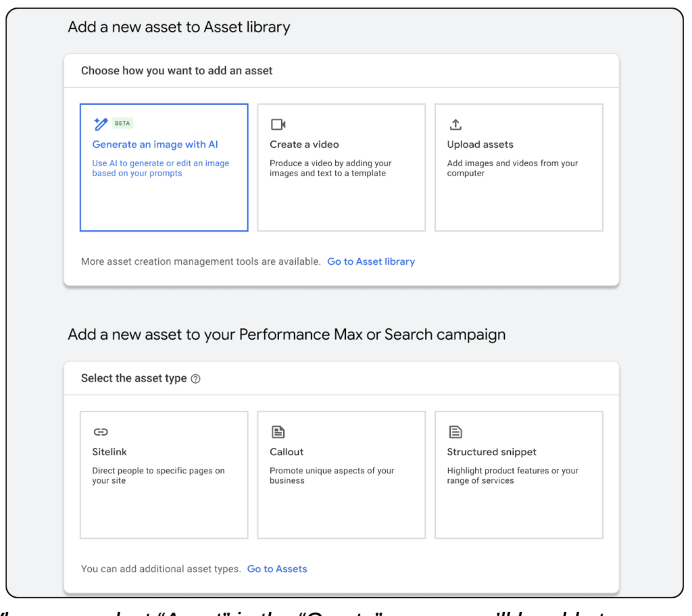
Task: Click the AI magic wand icon
Action: click(100, 124)
